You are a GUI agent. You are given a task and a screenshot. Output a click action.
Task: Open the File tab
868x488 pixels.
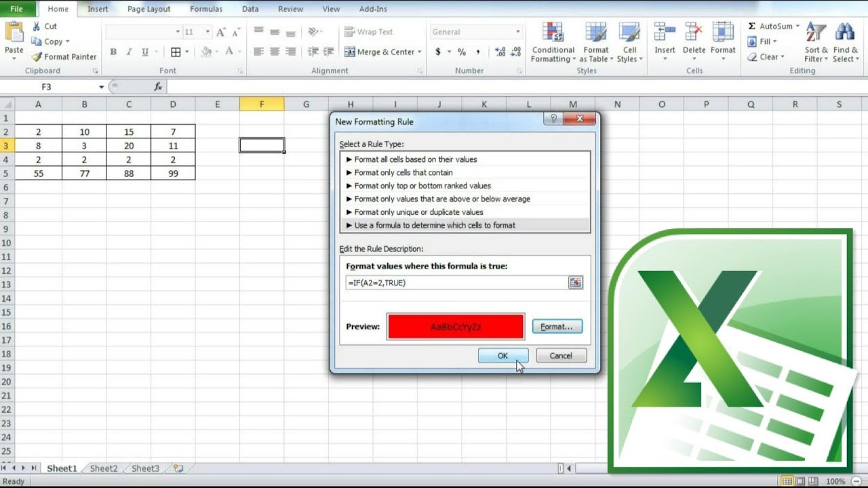tap(17, 9)
